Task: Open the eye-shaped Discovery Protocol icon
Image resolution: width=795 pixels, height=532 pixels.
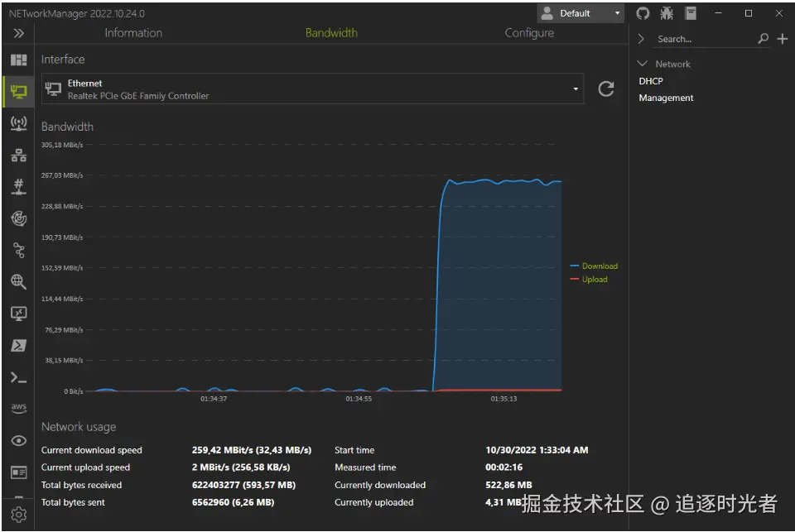Action: pyautogui.click(x=19, y=441)
